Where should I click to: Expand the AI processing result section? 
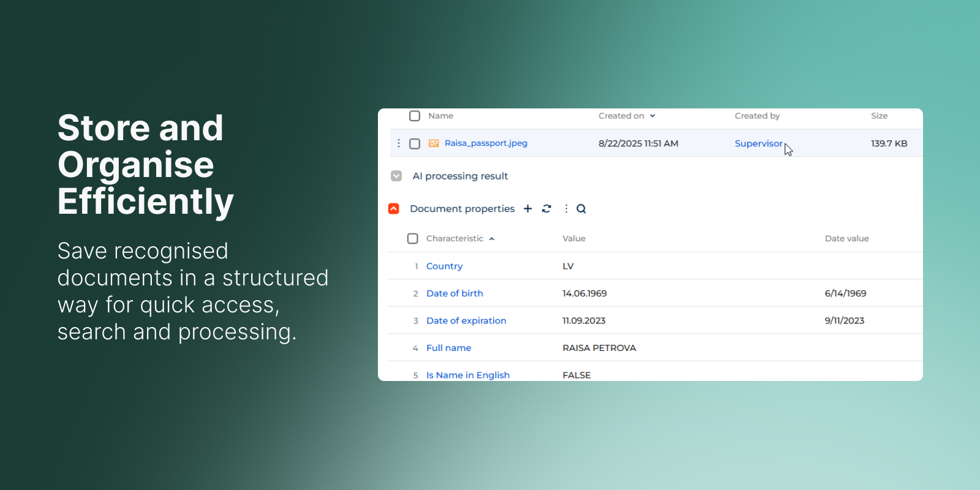396,176
